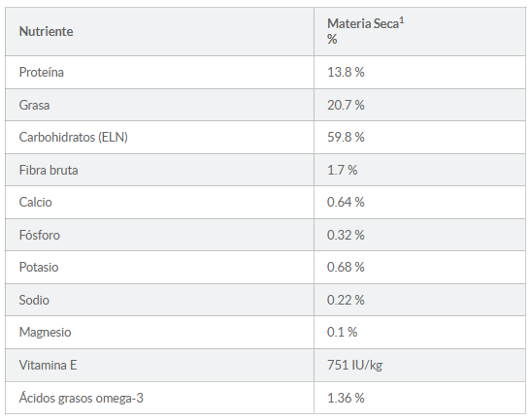531x420 pixels.
Task: Click the Nutriente column header
Action: (x=46, y=31)
